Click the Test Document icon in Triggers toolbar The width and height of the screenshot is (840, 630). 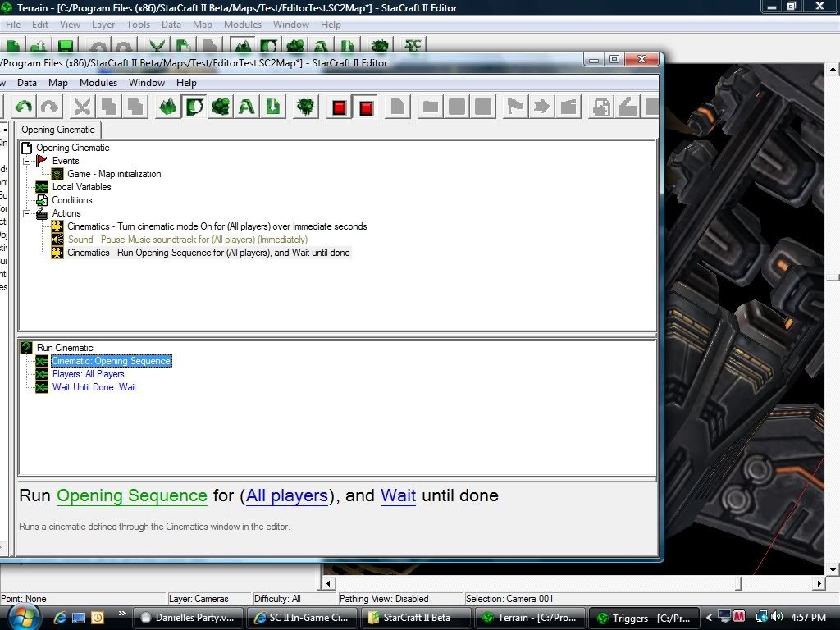click(305, 107)
